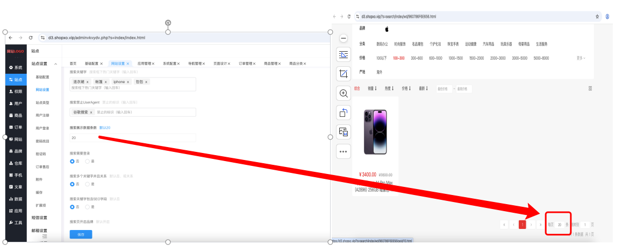Open 文章 in the admin sidebar
The image size is (644, 251).
(16, 187)
